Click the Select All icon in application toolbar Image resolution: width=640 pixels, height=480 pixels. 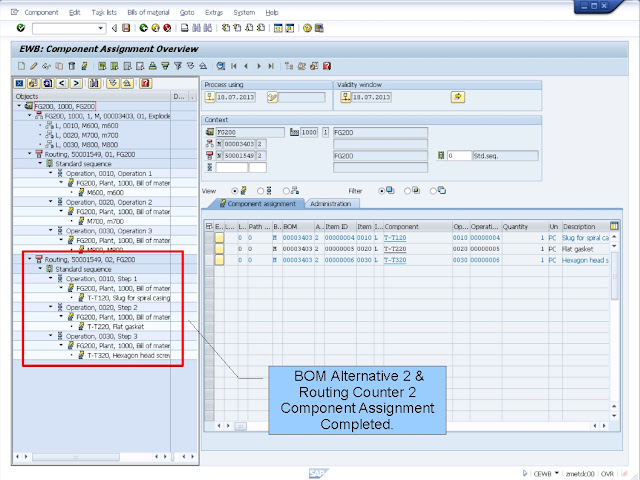pos(102,66)
